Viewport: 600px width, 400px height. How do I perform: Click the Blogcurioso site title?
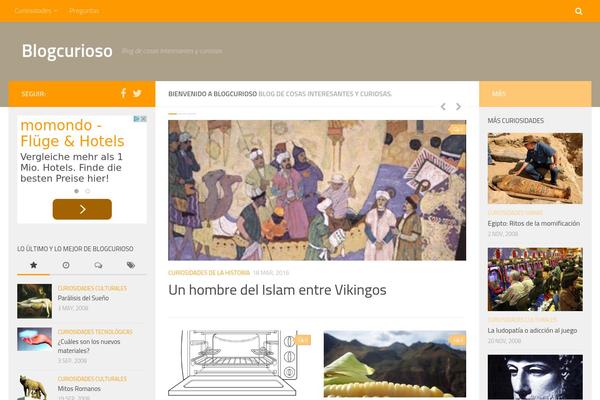(x=67, y=51)
